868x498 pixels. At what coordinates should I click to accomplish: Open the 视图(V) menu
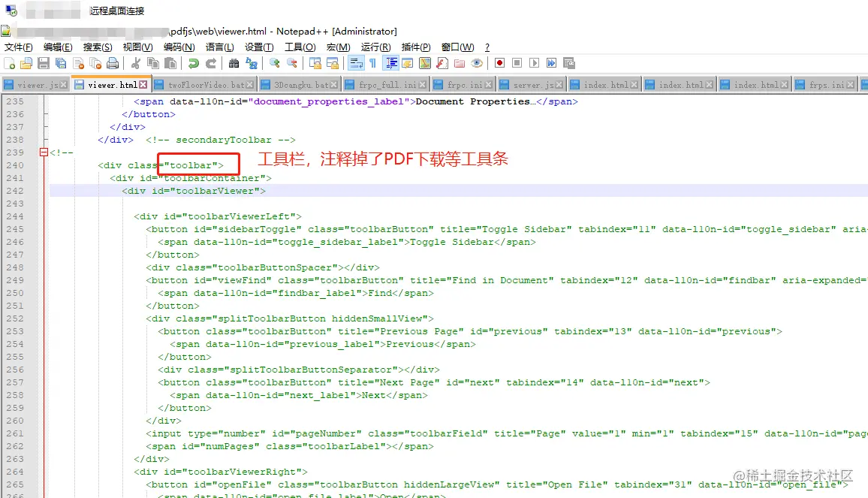138,47
